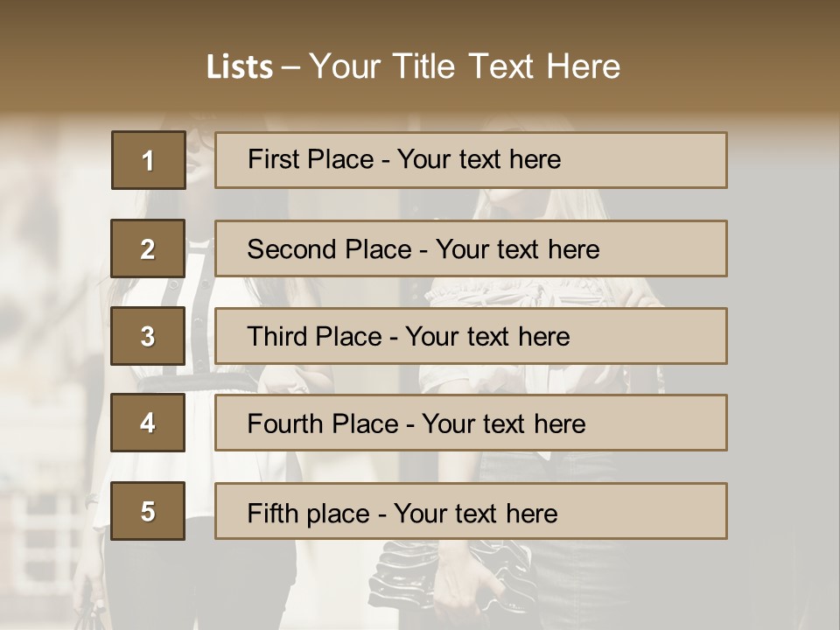840x630 pixels.
Task: Click 'Your Title Text Here' in heading
Action: point(465,66)
